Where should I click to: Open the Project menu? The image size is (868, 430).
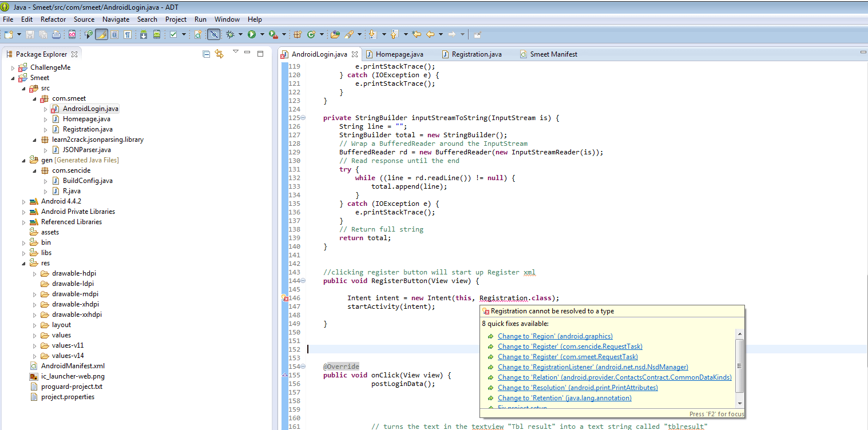click(176, 19)
